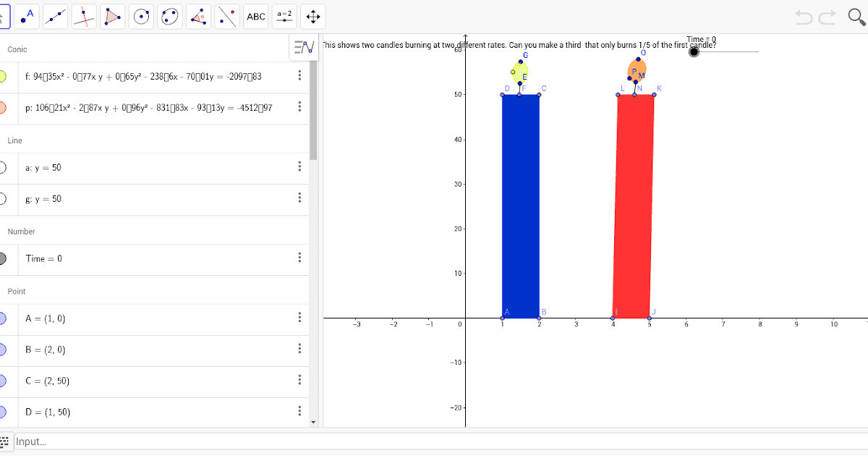Click the blue candle rectangle
Viewport: 868px width, 456px height.
521,206
